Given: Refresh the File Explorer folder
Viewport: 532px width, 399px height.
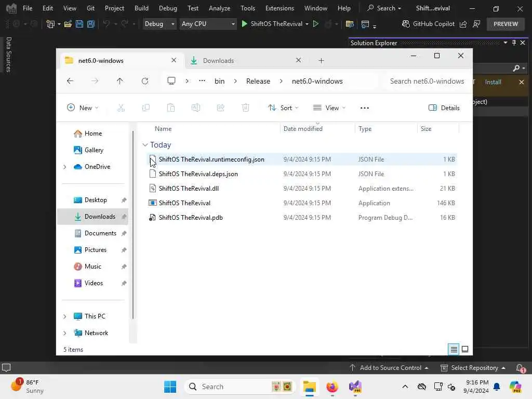Looking at the screenshot, I should pyautogui.click(x=145, y=81).
